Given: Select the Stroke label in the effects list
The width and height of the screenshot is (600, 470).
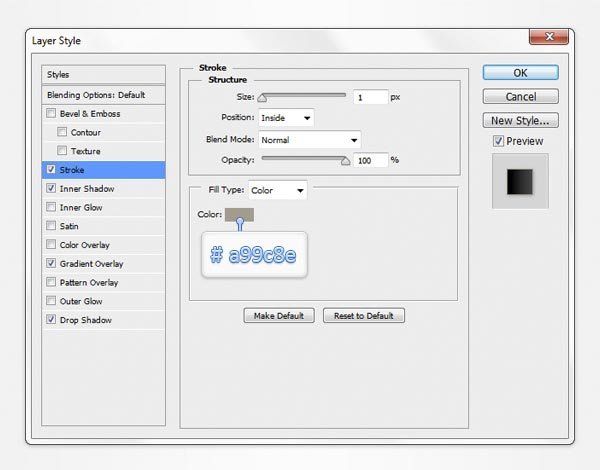Looking at the screenshot, I should [x=72, y=170].
